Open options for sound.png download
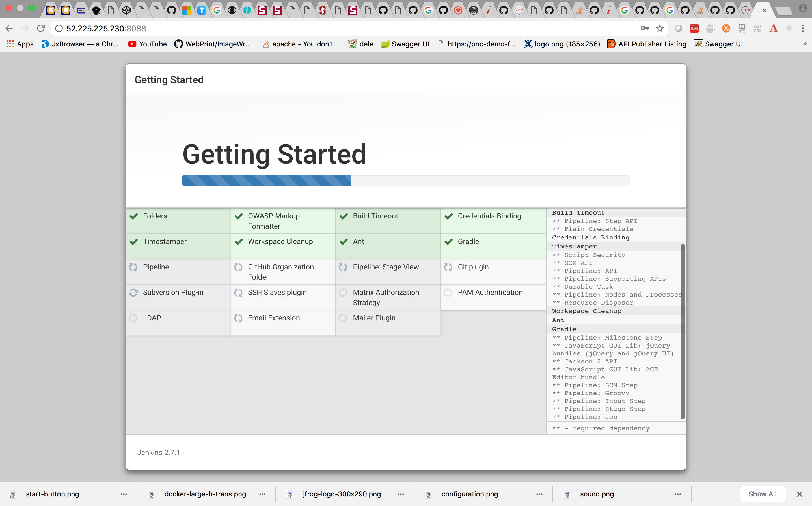Viewport: 812px width, 506px height. [x=678, y=494]
